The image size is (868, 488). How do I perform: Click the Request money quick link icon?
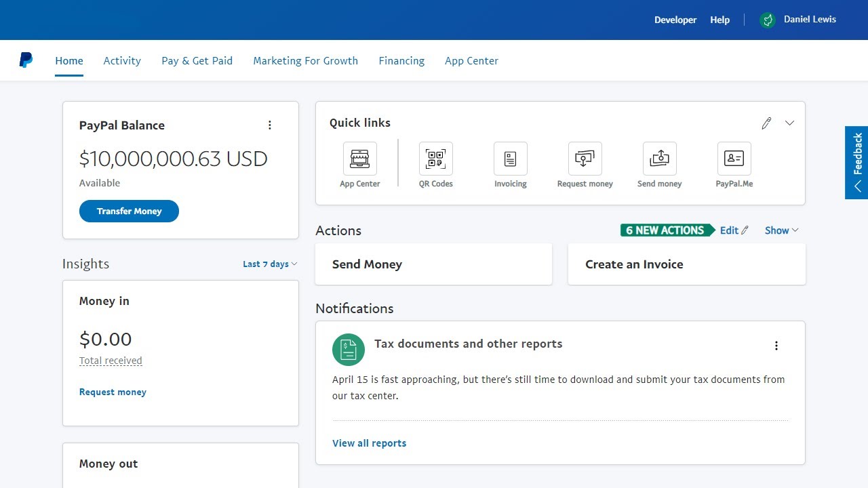coord(585,159)
